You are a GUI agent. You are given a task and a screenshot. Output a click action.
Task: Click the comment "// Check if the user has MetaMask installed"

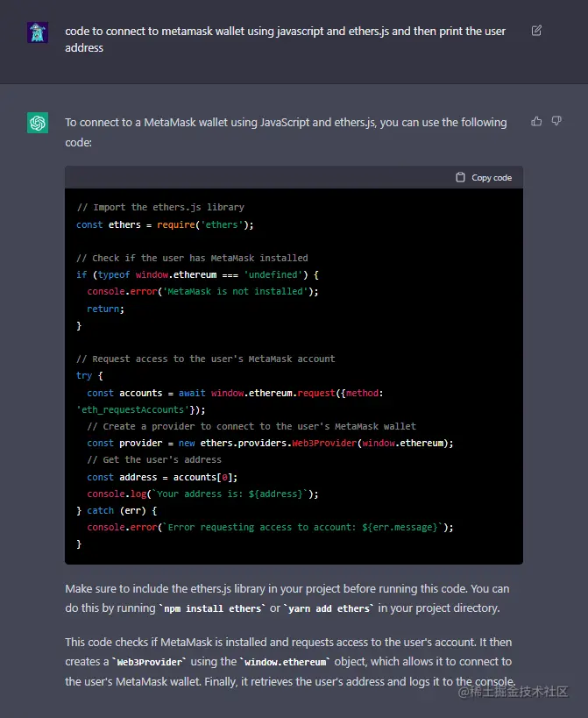192,258
